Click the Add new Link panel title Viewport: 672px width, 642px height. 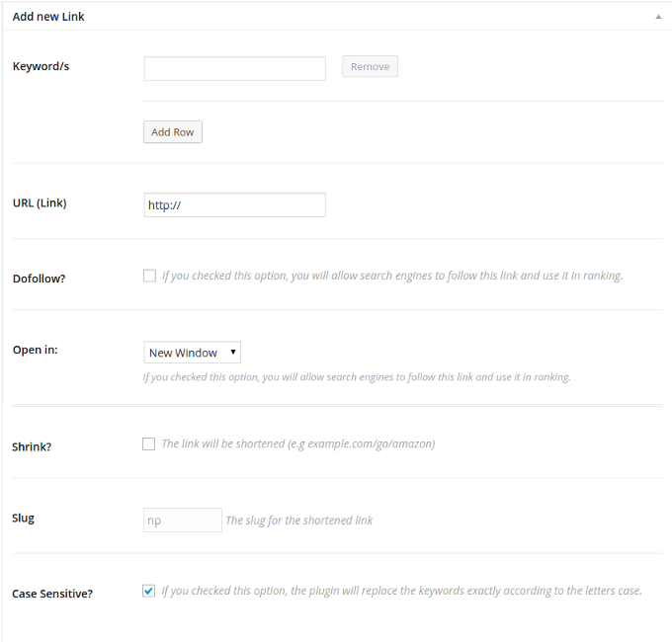[x=48, y=17]
